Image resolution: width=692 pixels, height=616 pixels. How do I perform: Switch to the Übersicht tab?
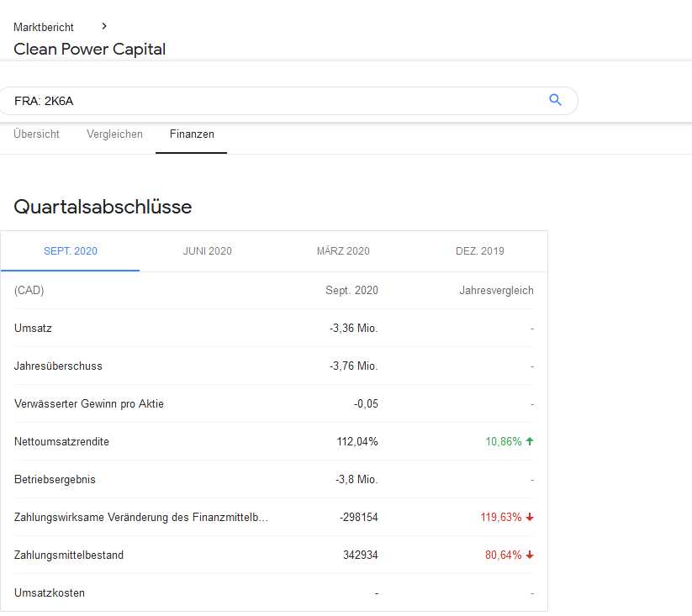[x=37, y=134]
